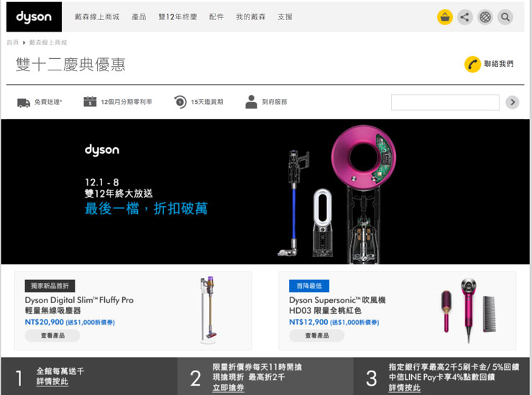Open the globe region selector icon
This screenshot has height=395, width=532.
coord(485,17)
